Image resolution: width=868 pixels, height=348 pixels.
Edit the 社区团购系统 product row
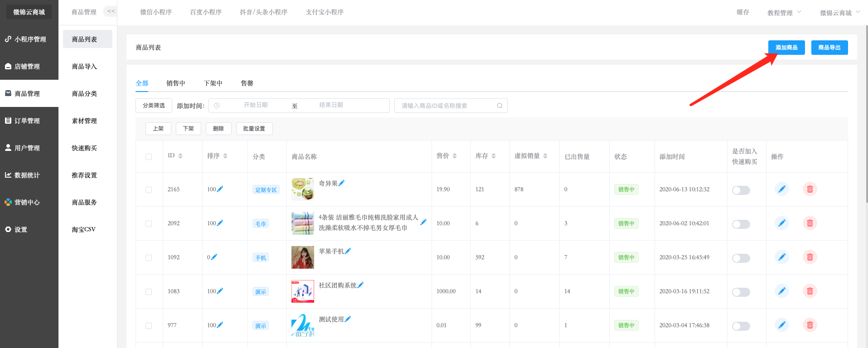pyautogui.click(x=782, y=291)
